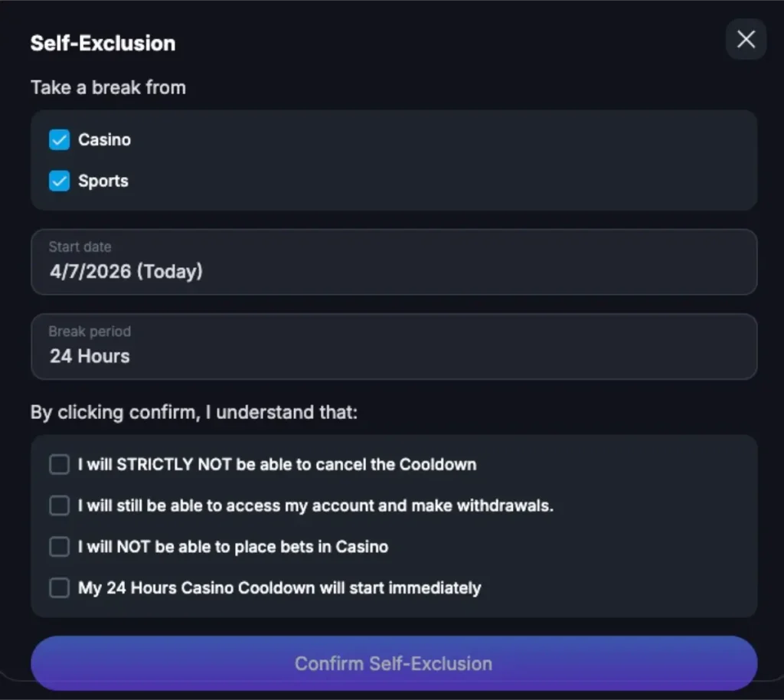
Task: Check 'I will STRICTLY NOT be able to cancel the Cooldown'
Action: pyautogui.click(x=59, y=464)
